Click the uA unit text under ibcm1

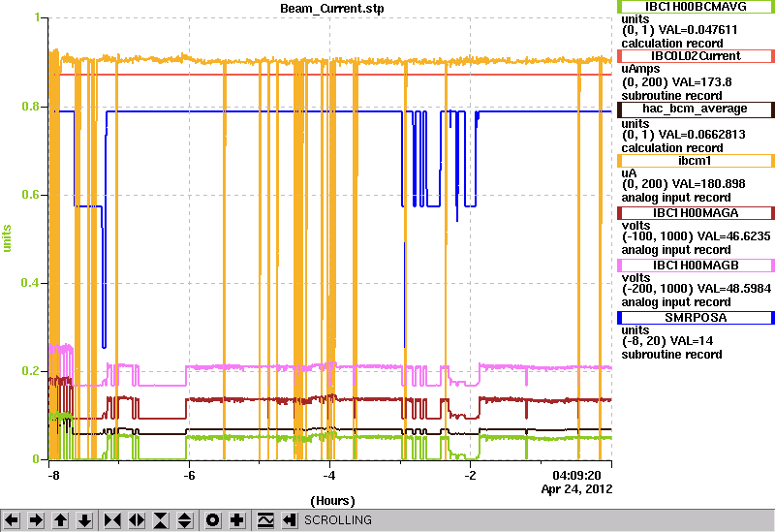tap(629, 173)
